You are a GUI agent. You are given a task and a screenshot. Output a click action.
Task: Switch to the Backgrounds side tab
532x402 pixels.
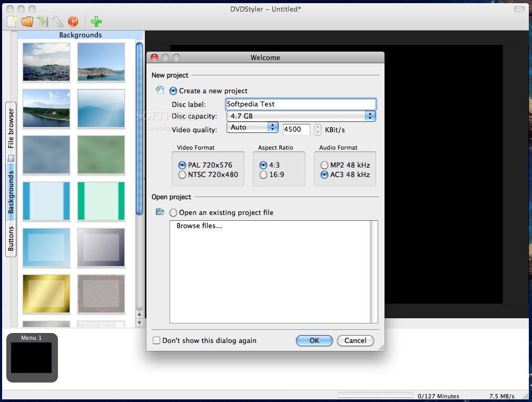pyautogui.click(x=11, y=192)
